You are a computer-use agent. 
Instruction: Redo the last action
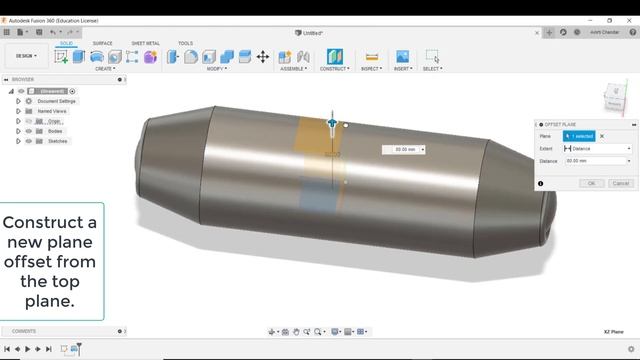click(x=70, y=32)
